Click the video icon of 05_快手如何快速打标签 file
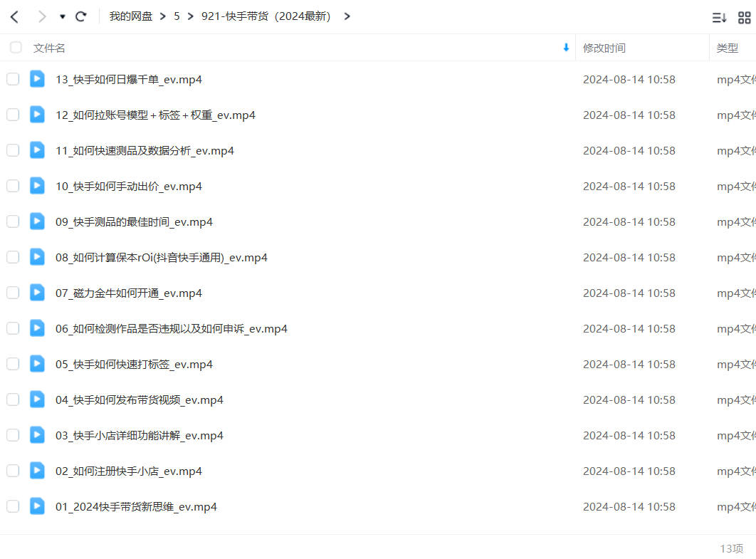The width and height of the screenshot is (756, 559). pyautogui.click(x=37, y=364)
